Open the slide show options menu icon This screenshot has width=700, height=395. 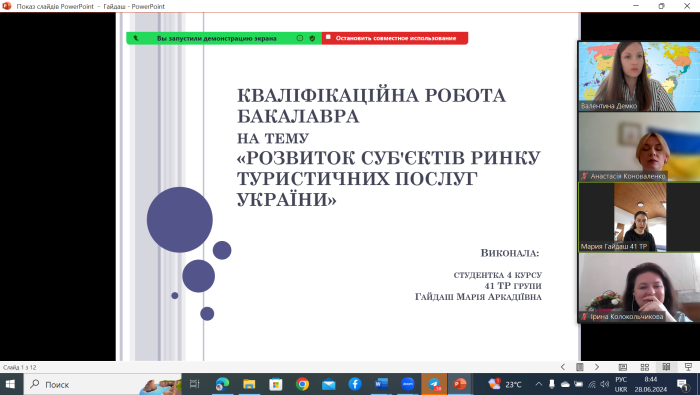tap(579, 367)
